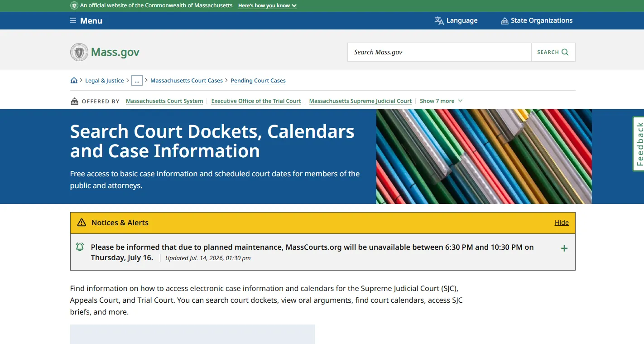
Task: Go to the Mass.gov wordmark home link
Action: (x=115, y=52)
